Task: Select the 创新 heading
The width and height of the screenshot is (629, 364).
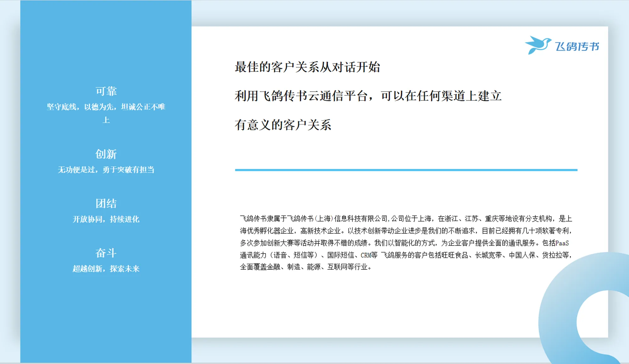Action: [x=106, y=154]
